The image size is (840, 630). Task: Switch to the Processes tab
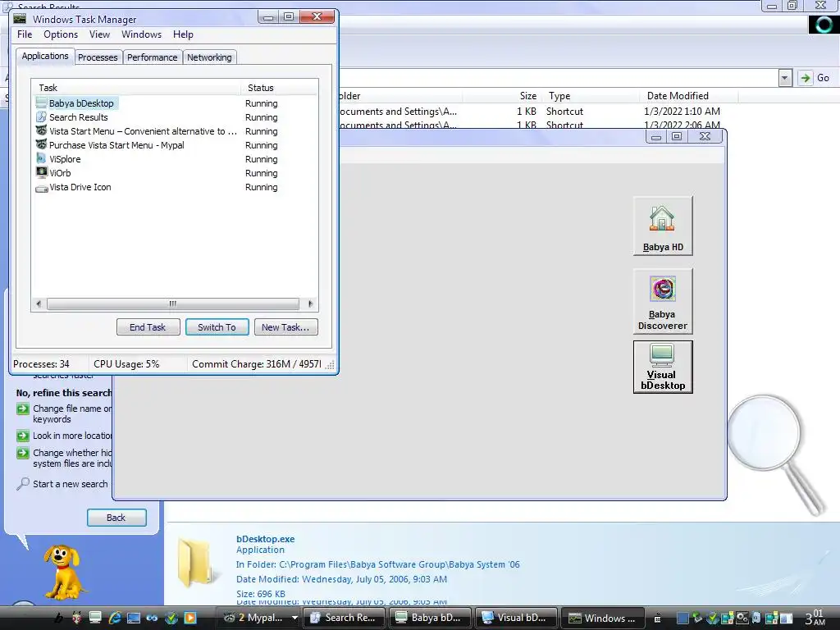coord(98,57)
